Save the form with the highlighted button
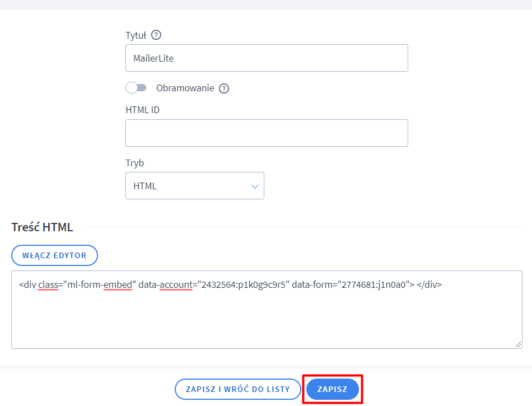The image size is (532, 406). pyautogui.click(x=332, y=389)
